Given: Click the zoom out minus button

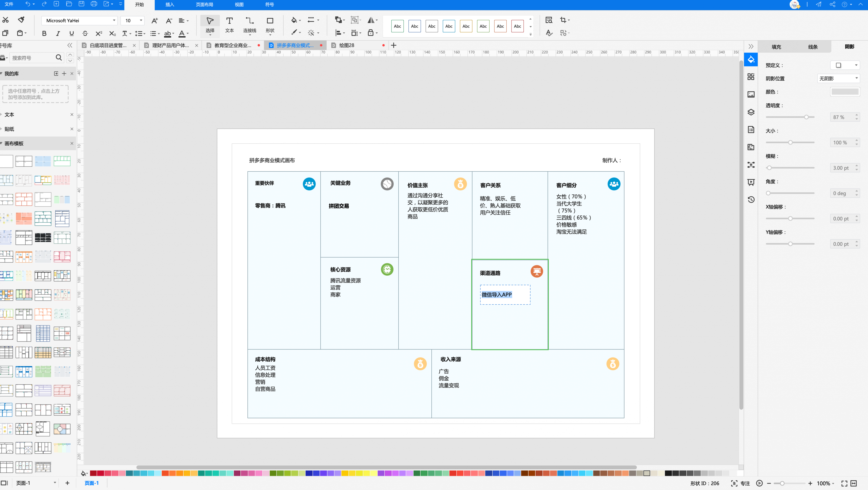Looking at the screenshot, I should pyautogui.click(x=769, y=483).
